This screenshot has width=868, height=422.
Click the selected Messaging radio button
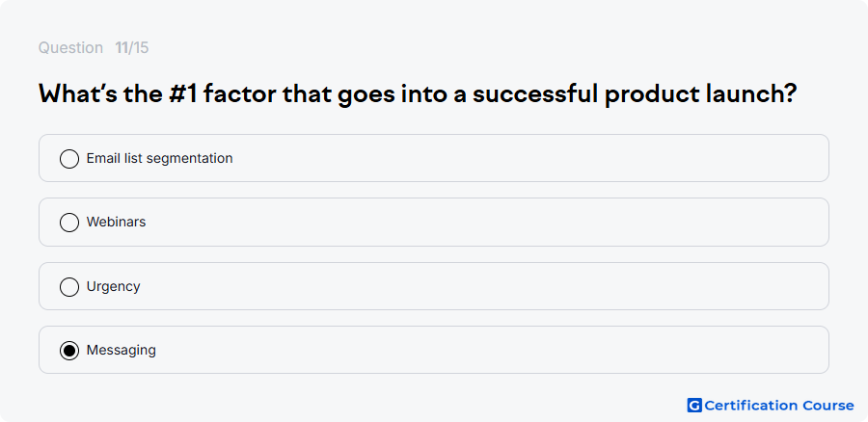tap(69, 351)
